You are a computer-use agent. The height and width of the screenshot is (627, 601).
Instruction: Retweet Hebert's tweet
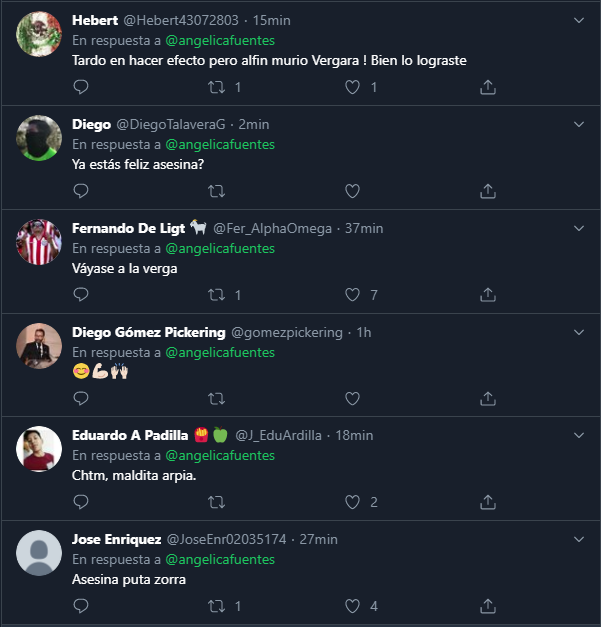click(x=216, y=87)
